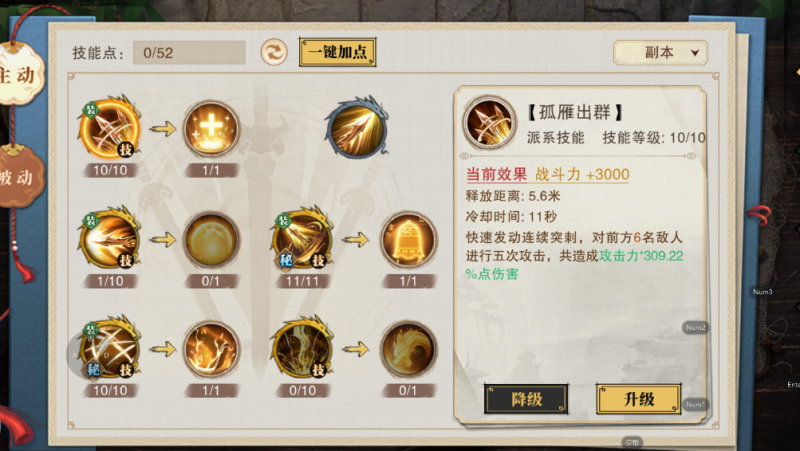
Task: Click the 孤雁出群 skill portrait in details
Action: pyautogui.click(x=489, y=122)
